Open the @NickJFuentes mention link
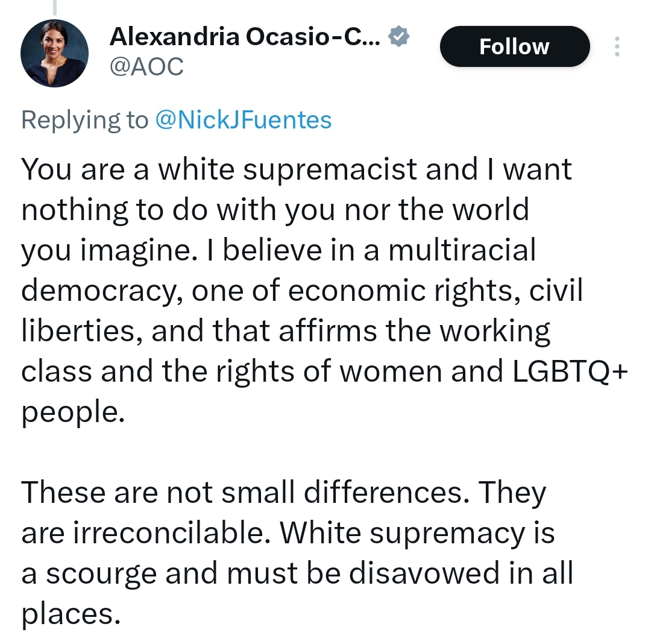Image resolution: width=651 pixels, height=644 pixels. 243,120
